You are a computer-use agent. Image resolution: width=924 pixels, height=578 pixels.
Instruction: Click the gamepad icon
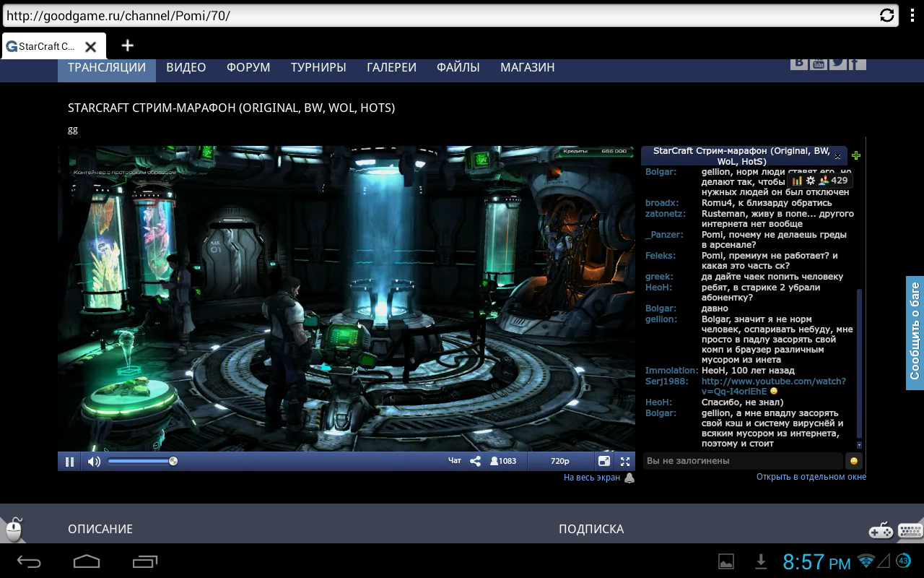pyautogui.click(x=881, y=530)
